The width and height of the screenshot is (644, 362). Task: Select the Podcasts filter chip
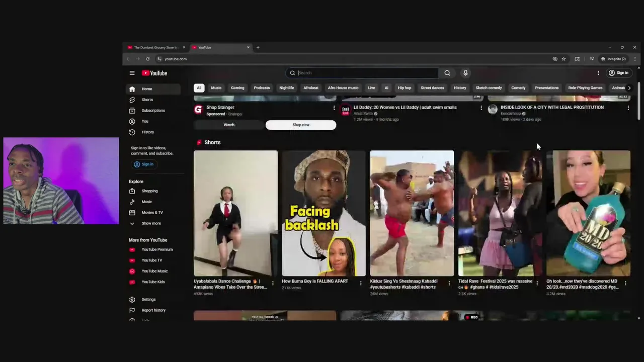[x=262, y=88]
